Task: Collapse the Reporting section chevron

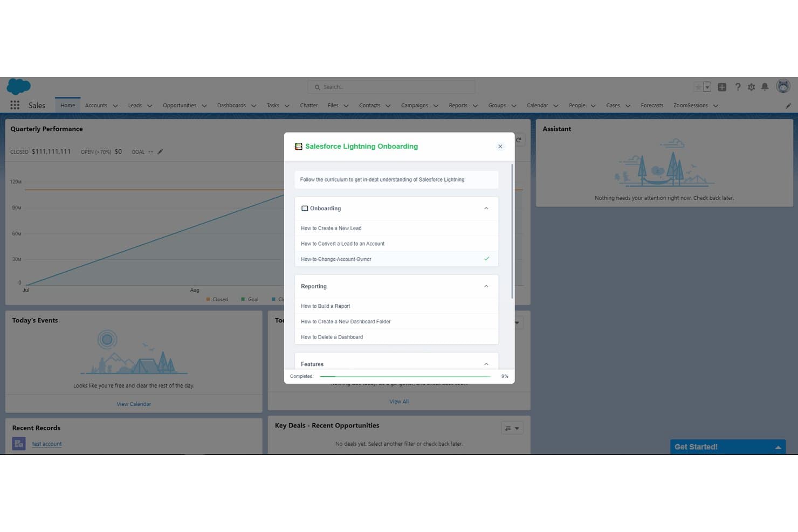Action: (486, 286)
